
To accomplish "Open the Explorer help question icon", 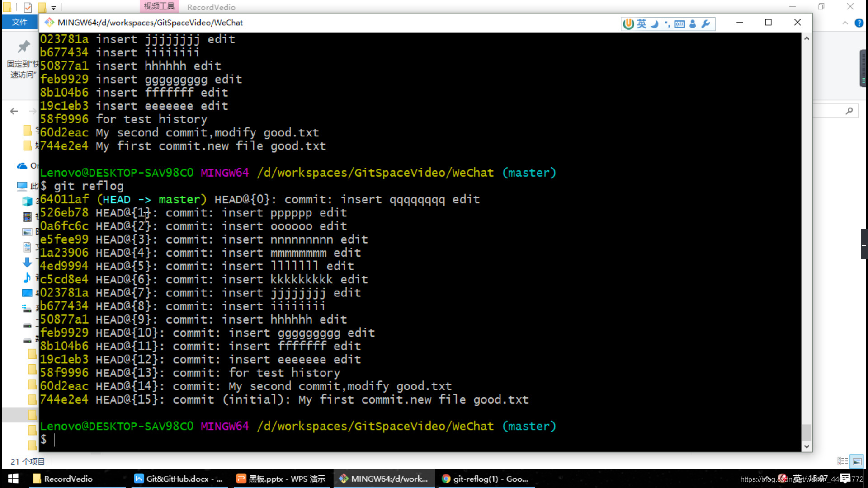I will point(859,23).
